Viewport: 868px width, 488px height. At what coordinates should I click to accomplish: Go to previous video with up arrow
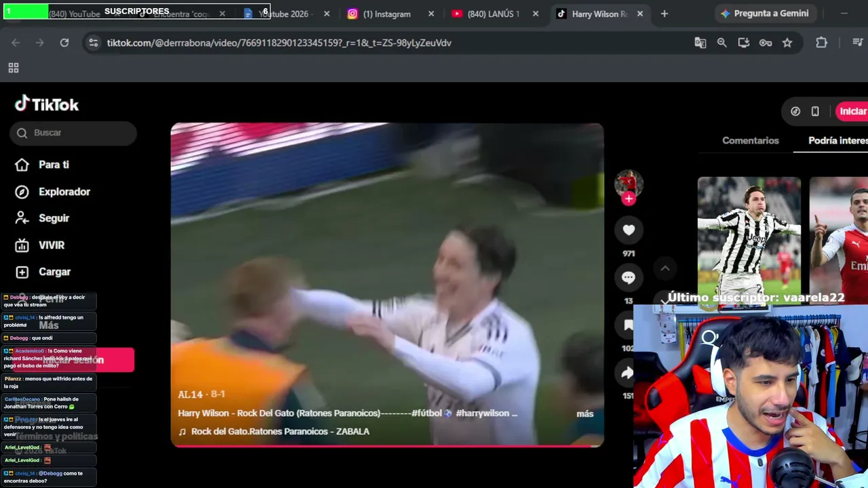[665, 268]
